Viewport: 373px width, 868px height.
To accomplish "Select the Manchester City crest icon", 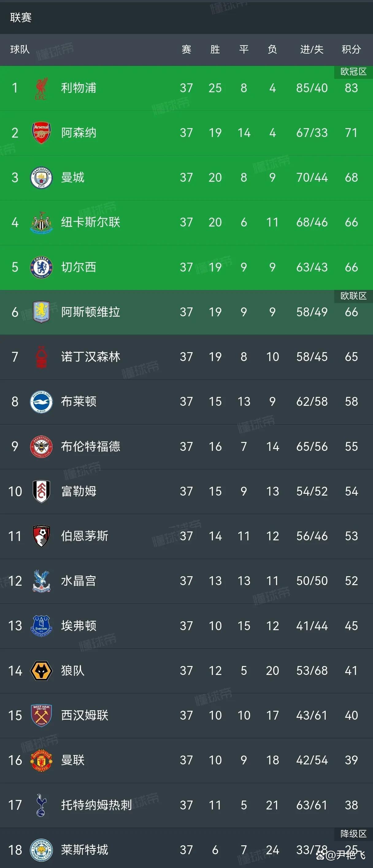I will pyautogui.click(x=41, y=177).
